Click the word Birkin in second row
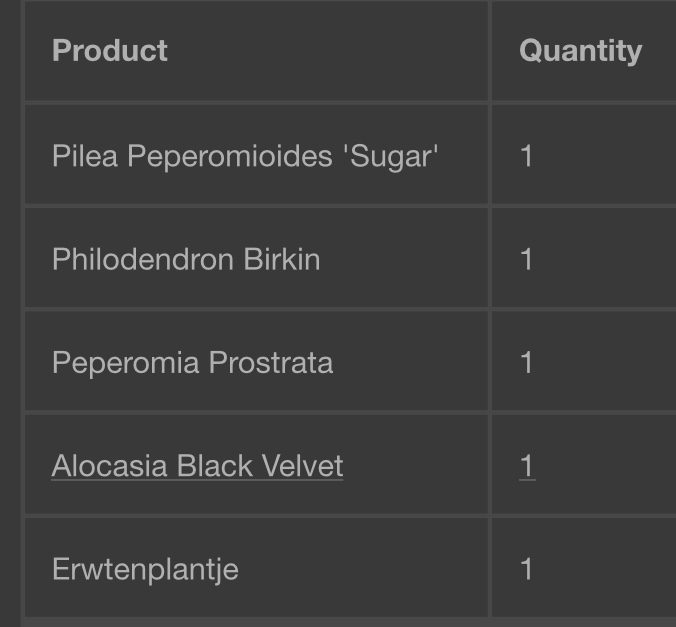676x627 pixels. click(x=282, y=259)
